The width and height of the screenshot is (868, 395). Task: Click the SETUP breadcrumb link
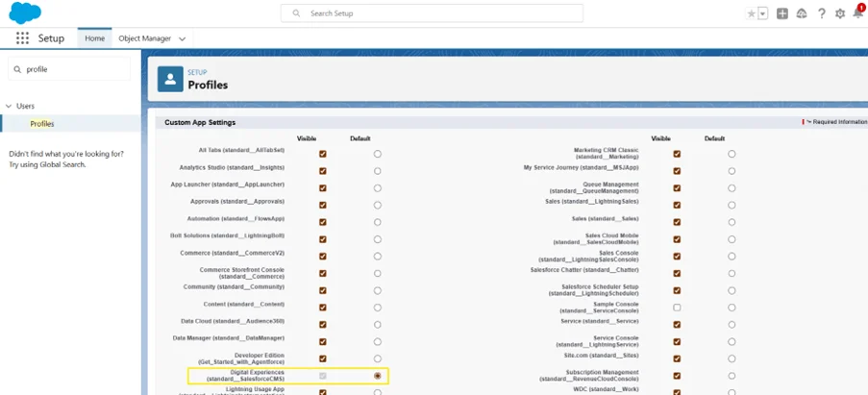(x=197, y=72)
